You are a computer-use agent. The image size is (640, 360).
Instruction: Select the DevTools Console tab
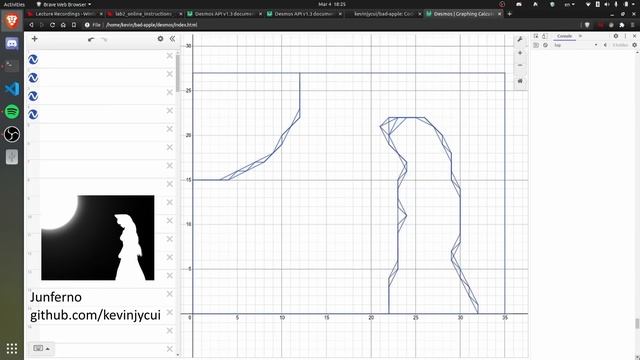(x=564, y=36)
